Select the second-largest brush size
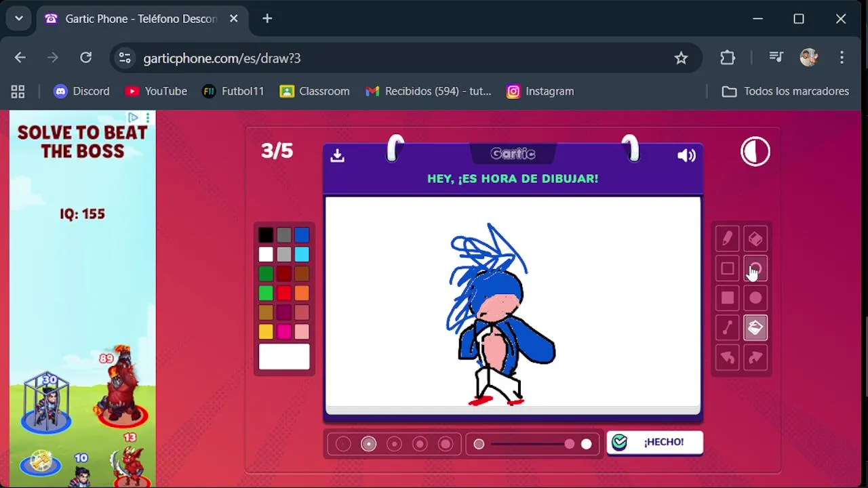This screenshot has height=488, width=868. 420,444
